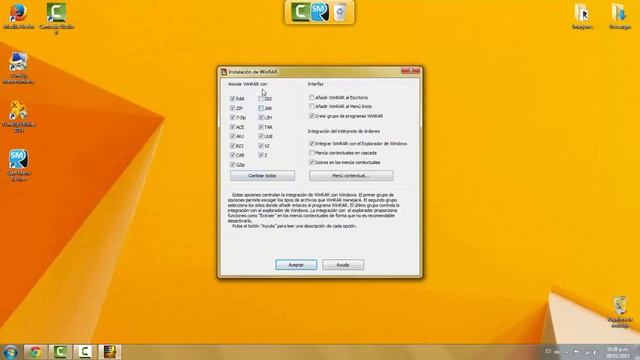Uncheck the ACE association checkbox
640x360 pixels.
[233, 127]
